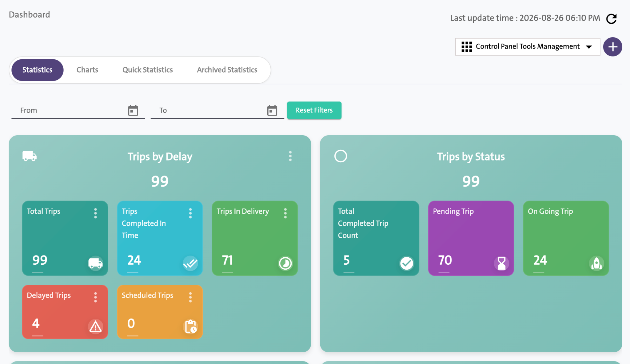Click the To date input field
Image resolution: width=630 pixels, height=364 pixels.
(217, 110)
